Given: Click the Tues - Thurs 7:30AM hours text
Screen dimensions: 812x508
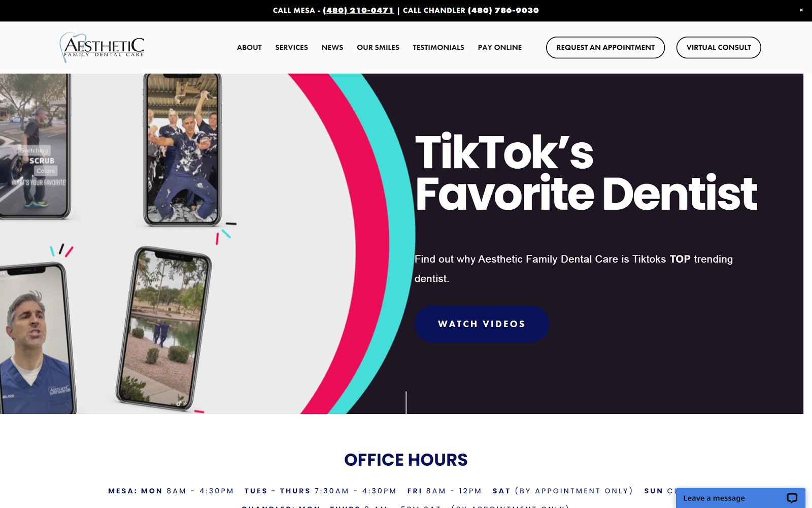Looking at the screenshot, I should click(320, 491).
